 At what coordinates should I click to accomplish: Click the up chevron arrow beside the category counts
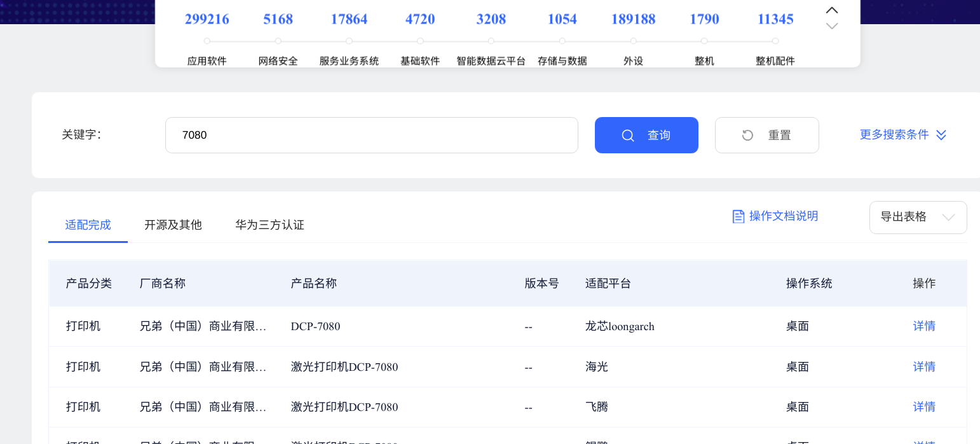coord(832,10)
